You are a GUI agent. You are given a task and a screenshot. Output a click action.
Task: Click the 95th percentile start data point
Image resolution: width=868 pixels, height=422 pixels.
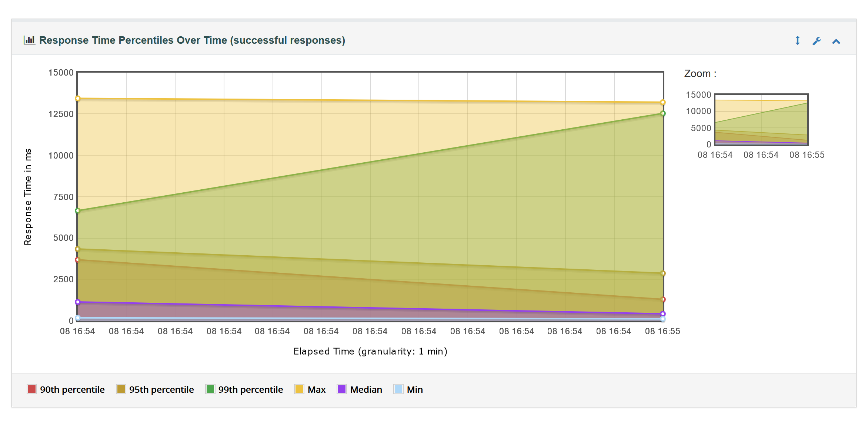pyautogui.click(x=78, y=249)
